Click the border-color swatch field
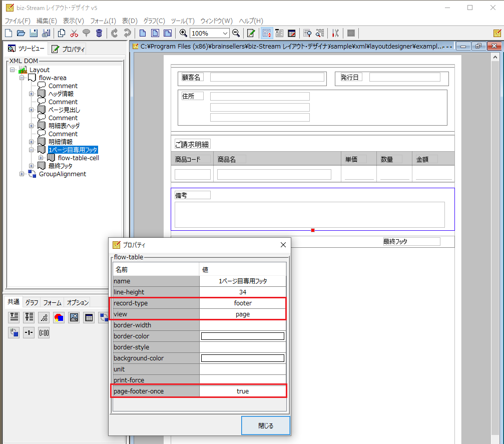Image resolution: width=504 pixels, height=444 pixels. tap(243, 336)
